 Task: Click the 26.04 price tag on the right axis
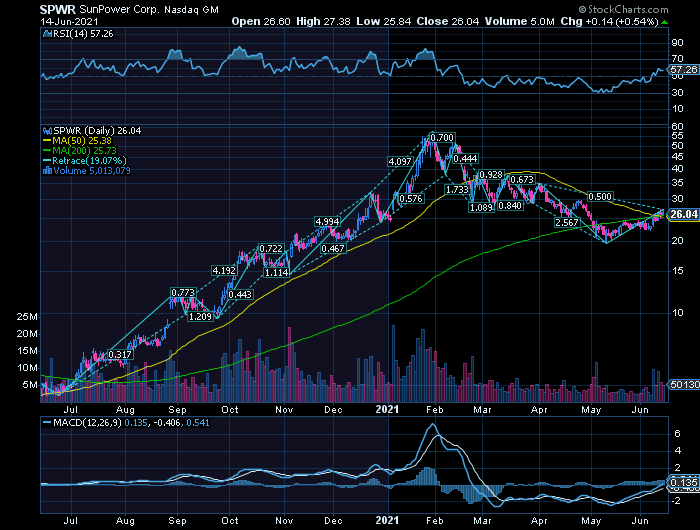pos(683,214)
